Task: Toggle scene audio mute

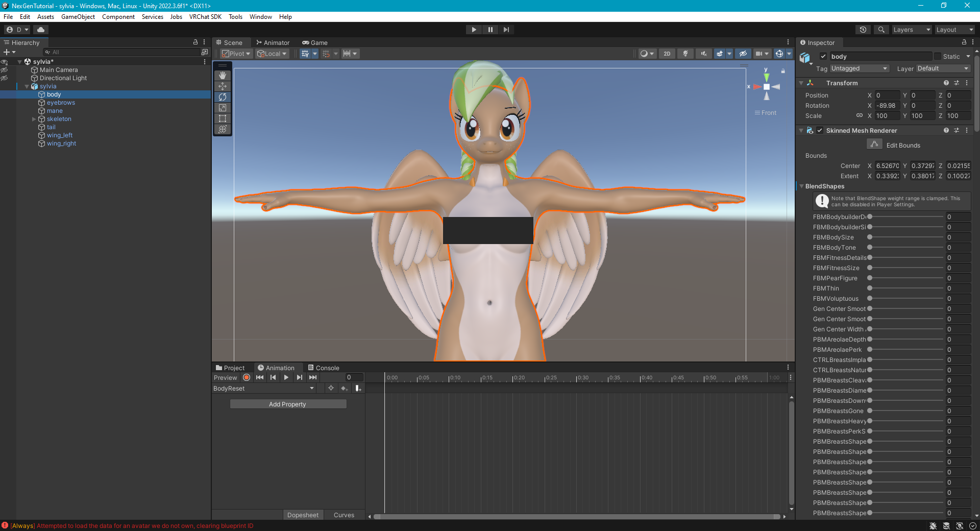Action: coord(704,54)
